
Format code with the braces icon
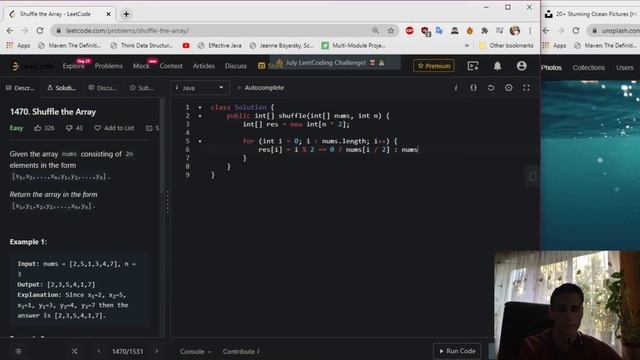473,88
